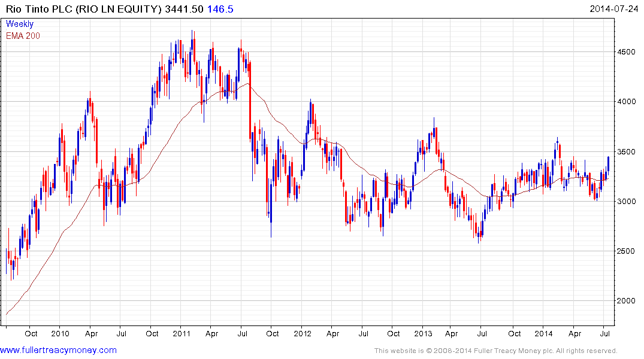
Task: Click the 3500 price axis label
Action: 627,152
